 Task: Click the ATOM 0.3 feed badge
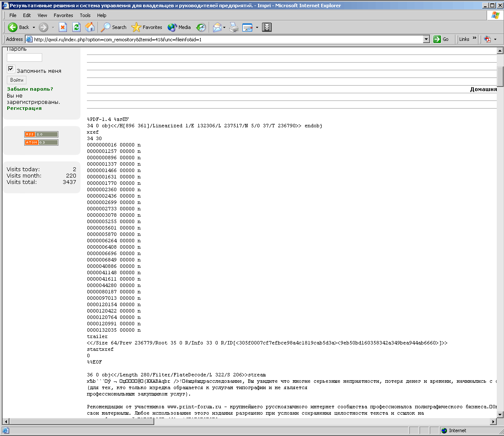41,142
